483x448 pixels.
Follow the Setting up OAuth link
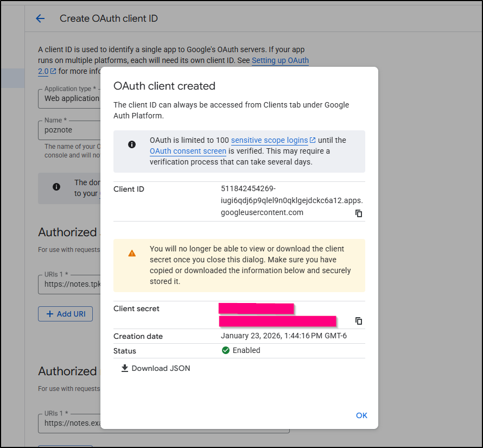[280, 60]
